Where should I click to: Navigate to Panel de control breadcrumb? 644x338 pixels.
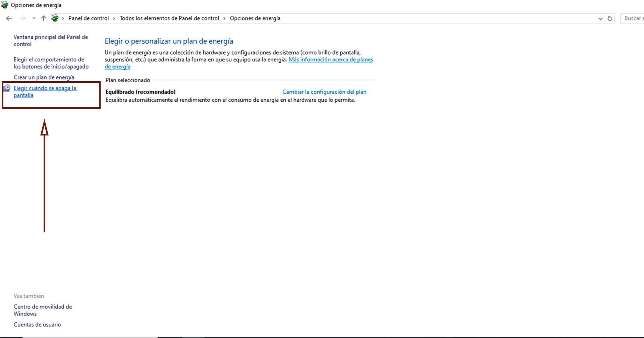pos(89,18)
